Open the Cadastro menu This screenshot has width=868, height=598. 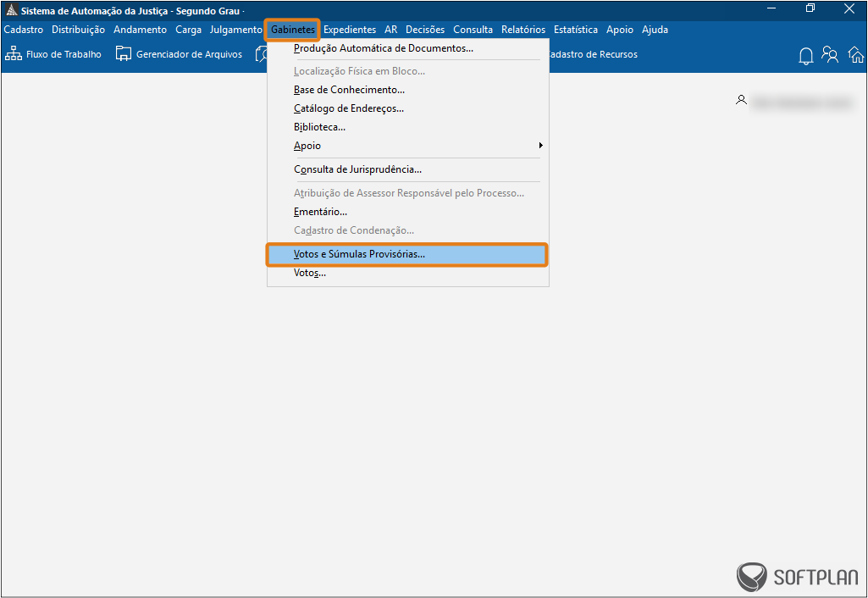tap(23, 30)
